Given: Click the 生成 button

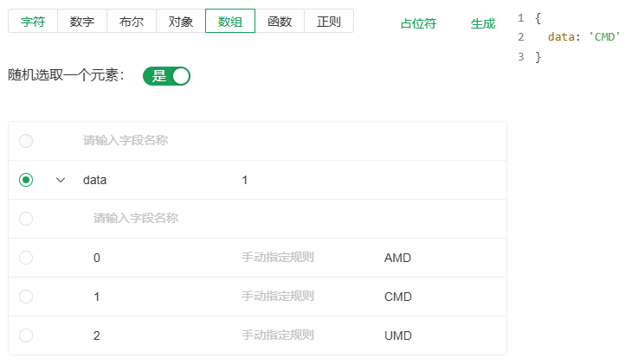Looking at the screenshot, I should (x=483, y=23).
